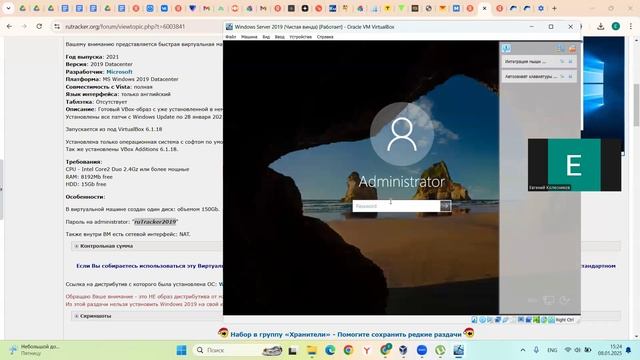
Task: Open the Windows Start menu
Action: pyautogui.click(x=182, y=350)
